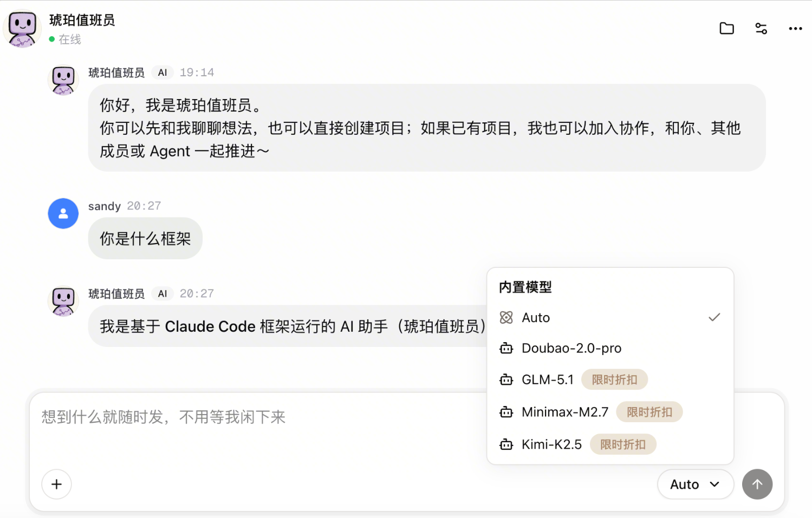This screenshot has height=518, width=812.
Task: Open the folder icon in the header
Action: (726, 28)
